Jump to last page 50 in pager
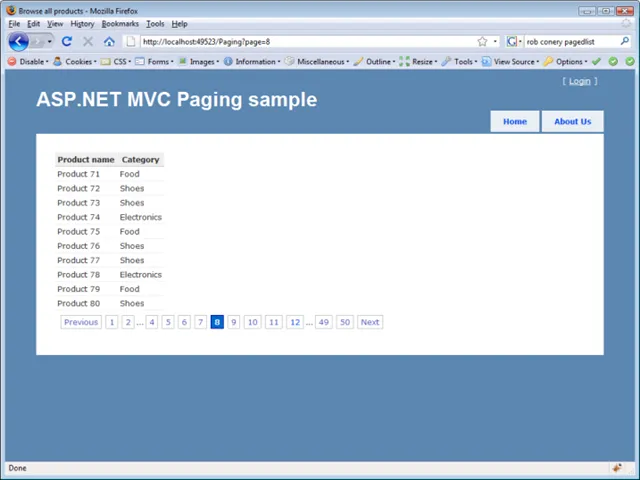The width and height of the screenshot is (640, 480). pos(345,322)
